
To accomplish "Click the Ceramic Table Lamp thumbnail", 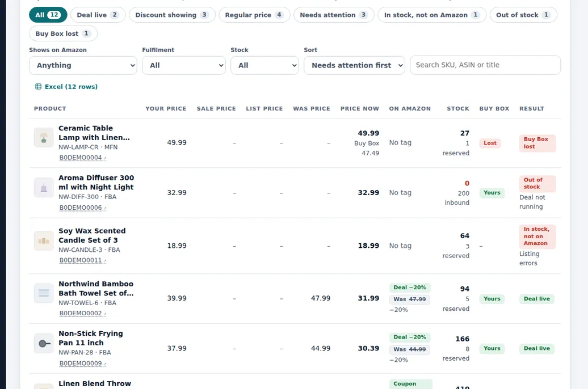I will pos(44,138).
